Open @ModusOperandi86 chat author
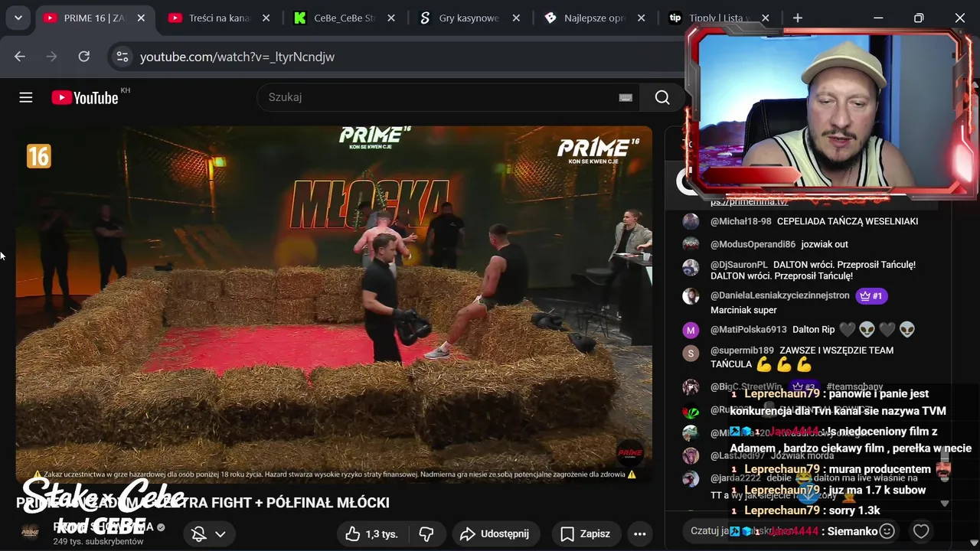Viewport: 980px width, 551px height. (753, 244)
